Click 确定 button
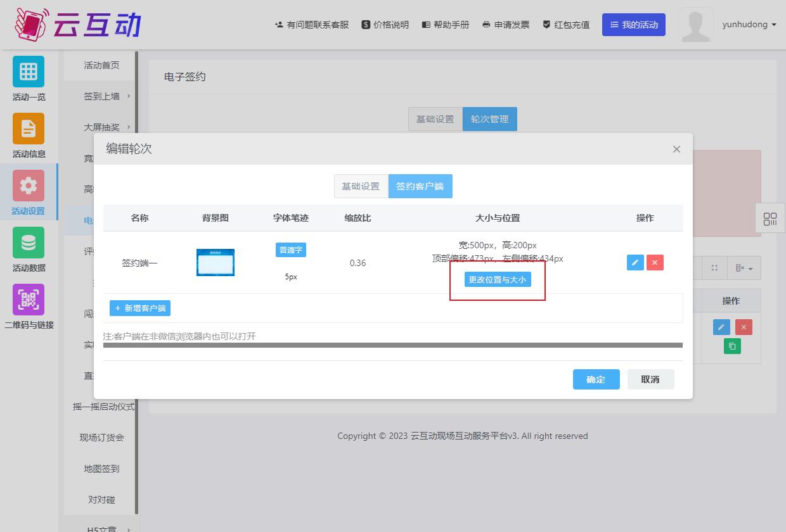 click(x=596, y=379)
